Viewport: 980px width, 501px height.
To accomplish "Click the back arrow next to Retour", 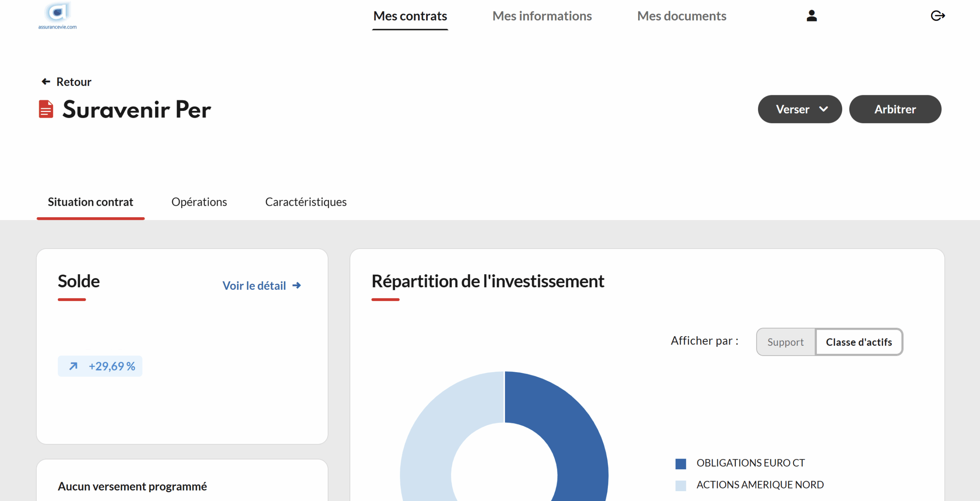I will 45,81.
